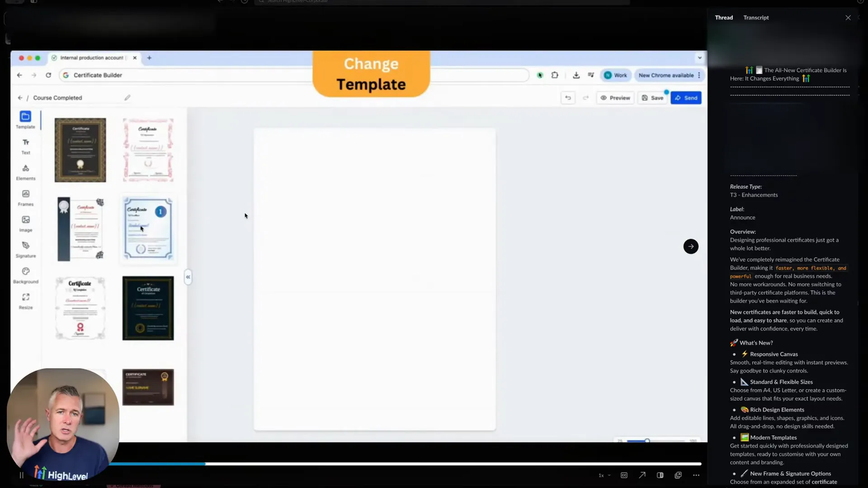Toggle closed captions on the video
The image size is (868, 488).
click(x=624, y=475)
